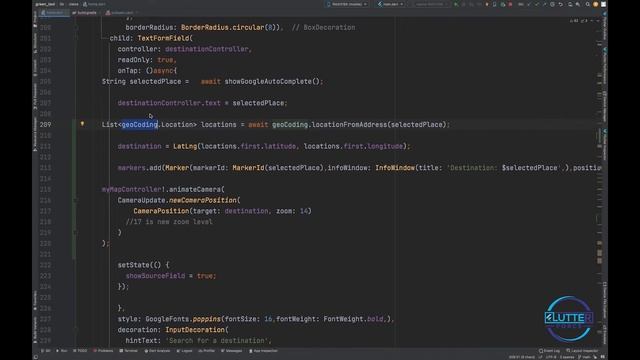Open the main.dart run configuration dropdown

point(391,4)
